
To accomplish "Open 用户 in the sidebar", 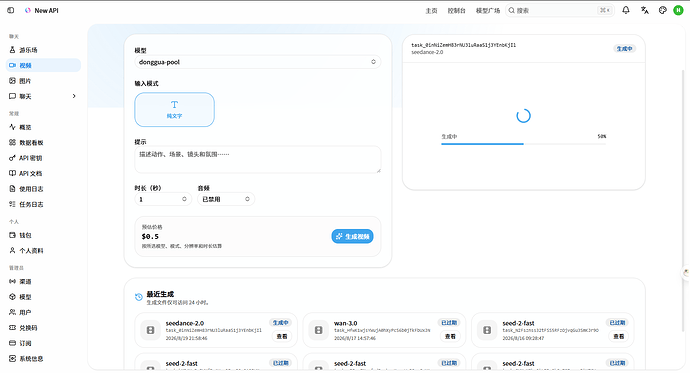I will coord(43,312).
